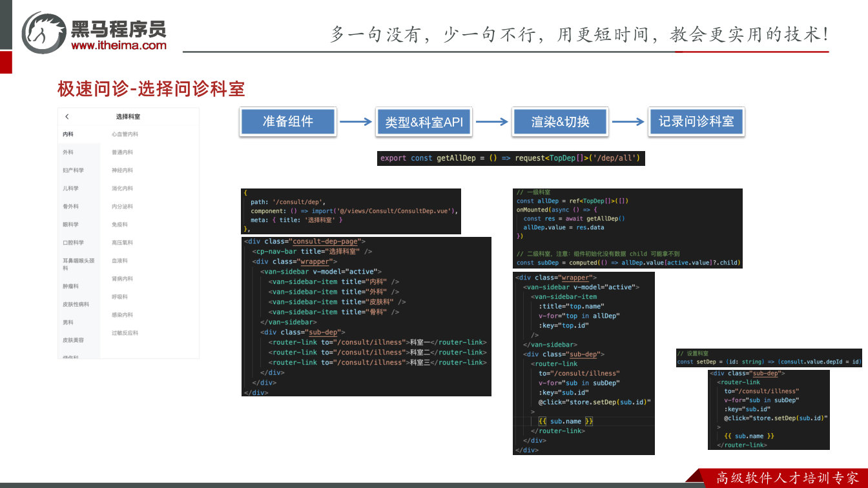Open the 内分泌科 sub-department
Viewport: 868px width, 488px height.
click(122, 207)
